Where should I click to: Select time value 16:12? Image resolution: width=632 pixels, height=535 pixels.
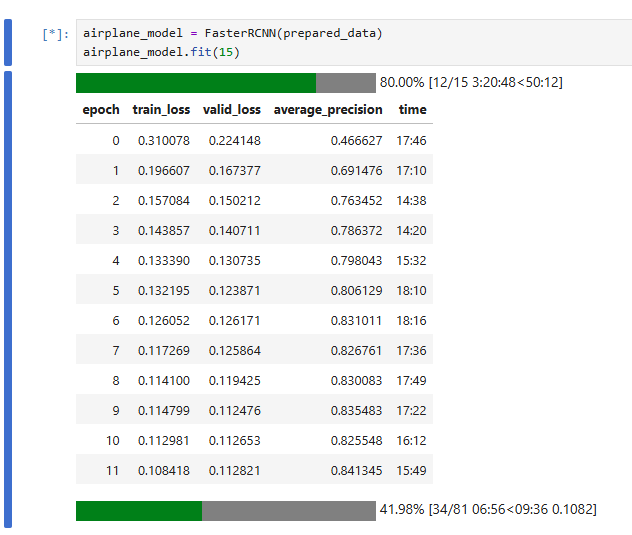pos(411,441)
